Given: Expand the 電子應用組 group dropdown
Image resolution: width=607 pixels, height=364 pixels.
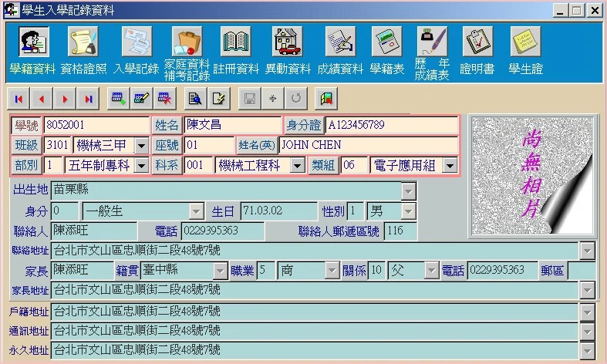Looking at the screenshot, I should (450, 166).
